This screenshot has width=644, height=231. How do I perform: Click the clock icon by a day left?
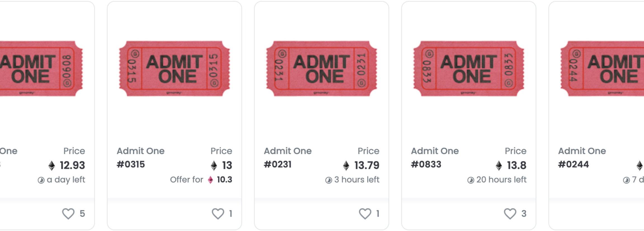[x=41, y=180]
